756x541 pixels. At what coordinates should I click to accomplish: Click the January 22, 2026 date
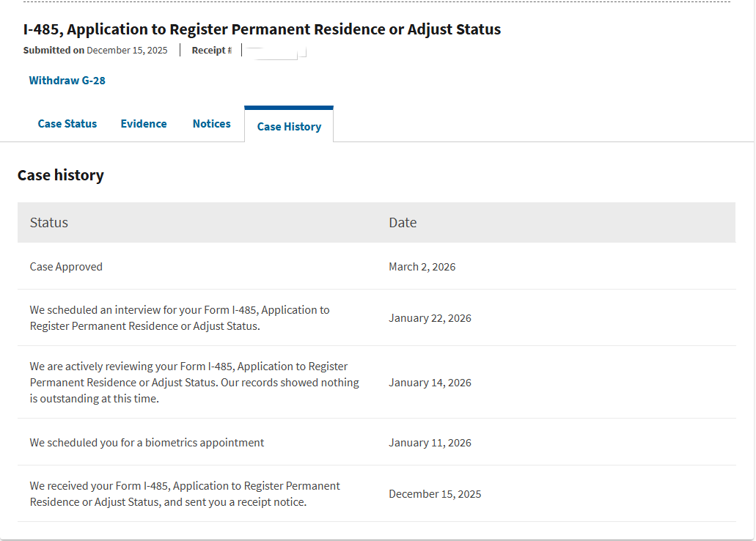click(430, 318)
